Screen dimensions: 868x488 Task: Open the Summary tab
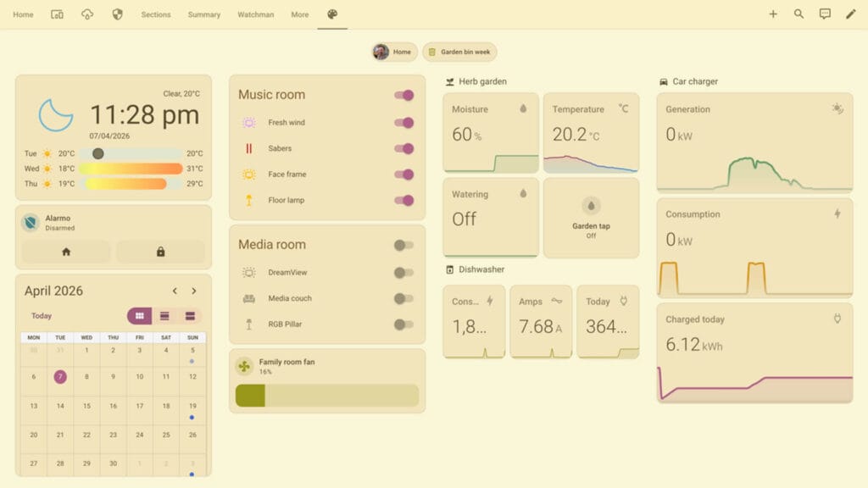(x=203, y=14)
